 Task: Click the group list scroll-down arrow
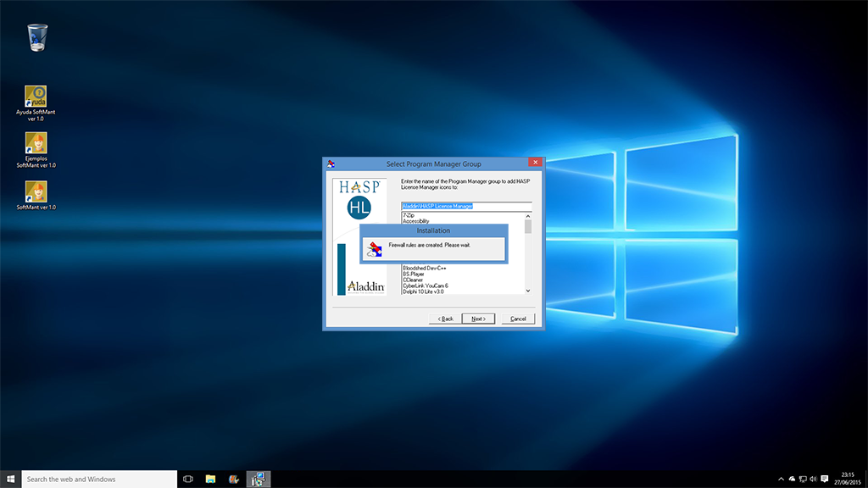click(528, 291)
